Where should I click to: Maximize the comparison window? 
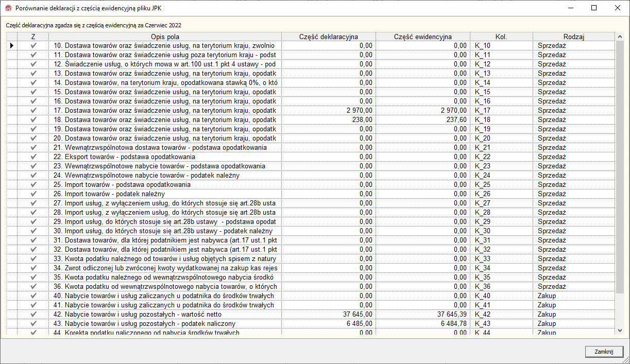click(594, 8)
